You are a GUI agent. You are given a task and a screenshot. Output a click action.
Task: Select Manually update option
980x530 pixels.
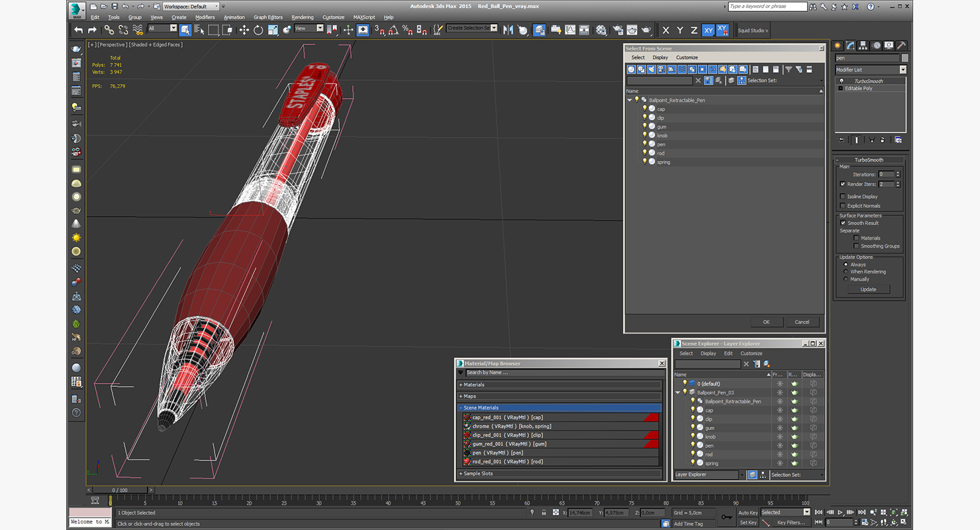tap(846, 279)
